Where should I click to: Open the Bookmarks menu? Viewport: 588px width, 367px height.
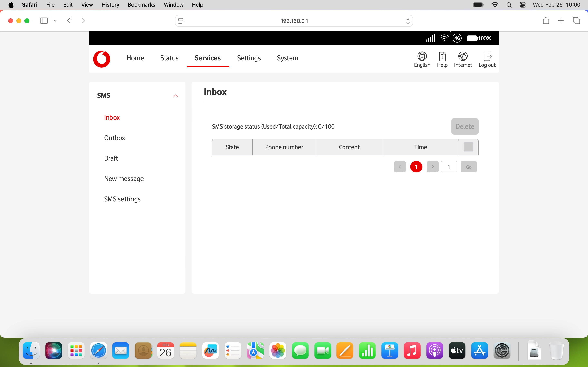[141, 5]
